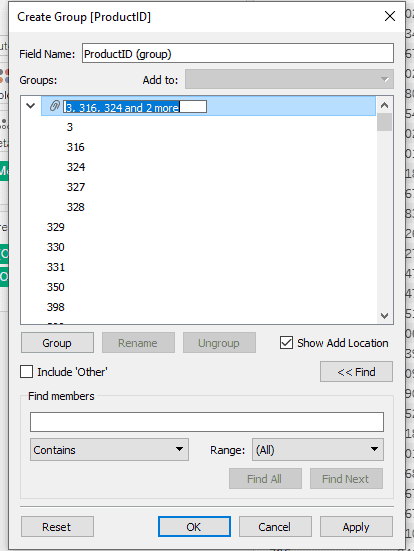Click the Field Name text box
Screen dimensions: 414x551
point(238,53)
